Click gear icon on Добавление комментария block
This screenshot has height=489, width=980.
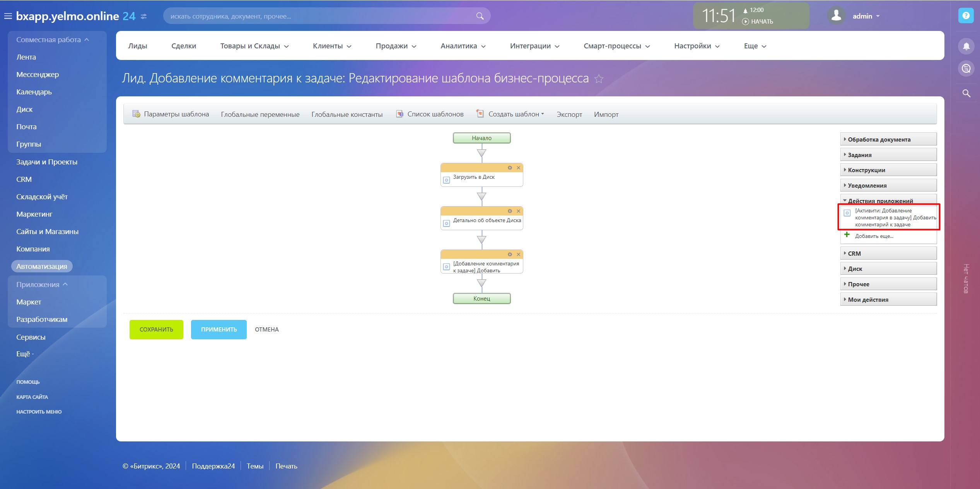pos(510,255)
